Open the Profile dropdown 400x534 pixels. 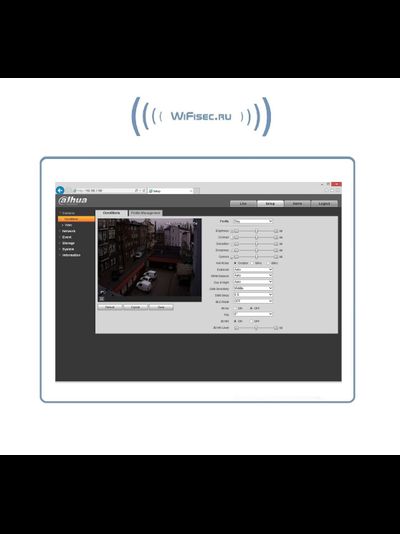click(253, 221)
